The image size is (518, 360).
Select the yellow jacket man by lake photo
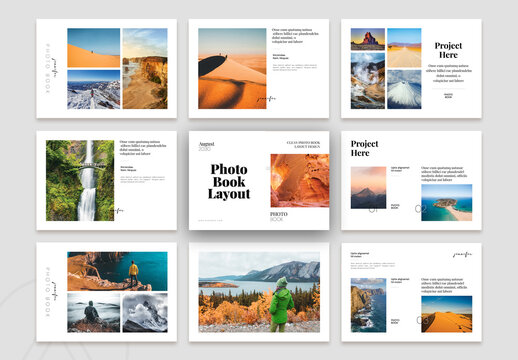[x=117, y=271]
